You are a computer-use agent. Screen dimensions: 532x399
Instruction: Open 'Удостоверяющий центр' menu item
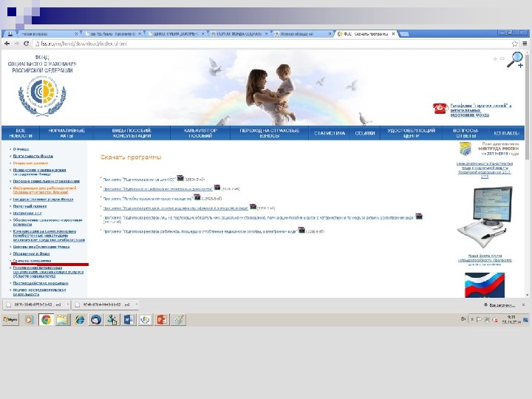coord(412,133)
